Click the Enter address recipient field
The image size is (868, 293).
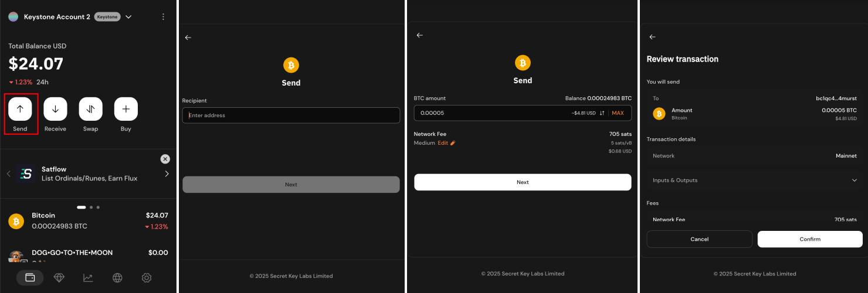[x=291, y=115]
